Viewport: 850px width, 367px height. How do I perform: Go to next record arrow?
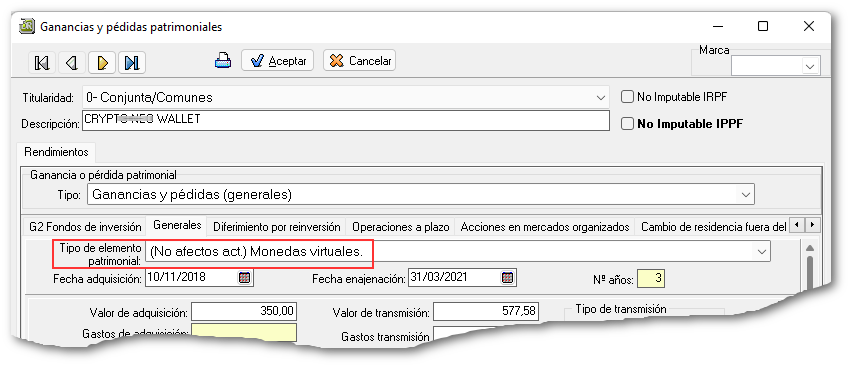(x=102, y=63)
